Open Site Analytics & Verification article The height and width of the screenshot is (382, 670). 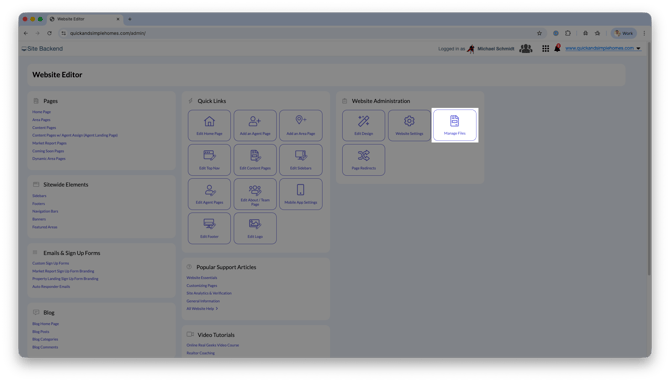point(209,293)
